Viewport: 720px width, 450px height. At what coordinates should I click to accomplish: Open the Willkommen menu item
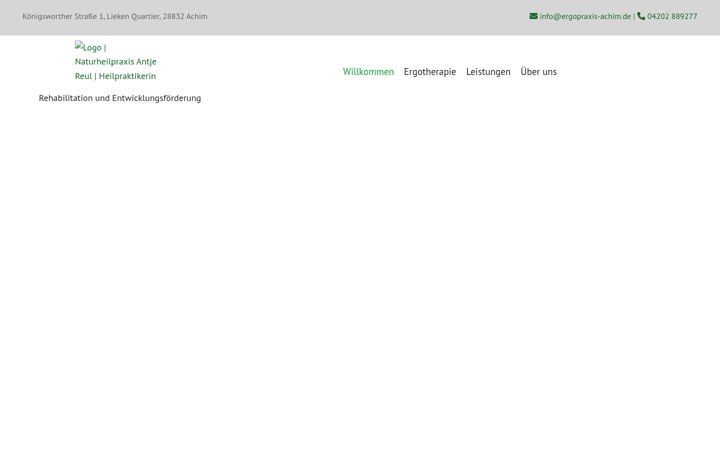(368, 72)
